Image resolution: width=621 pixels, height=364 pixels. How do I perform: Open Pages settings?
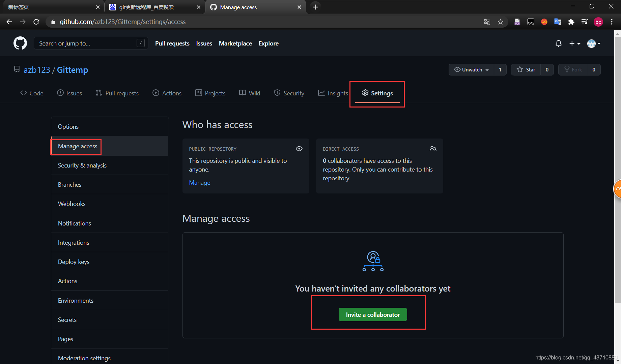pyautogui.click(x=110, y=339)
